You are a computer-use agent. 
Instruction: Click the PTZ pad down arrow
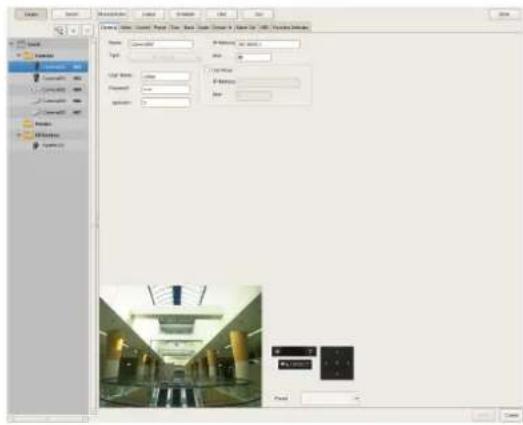[337, 374]
